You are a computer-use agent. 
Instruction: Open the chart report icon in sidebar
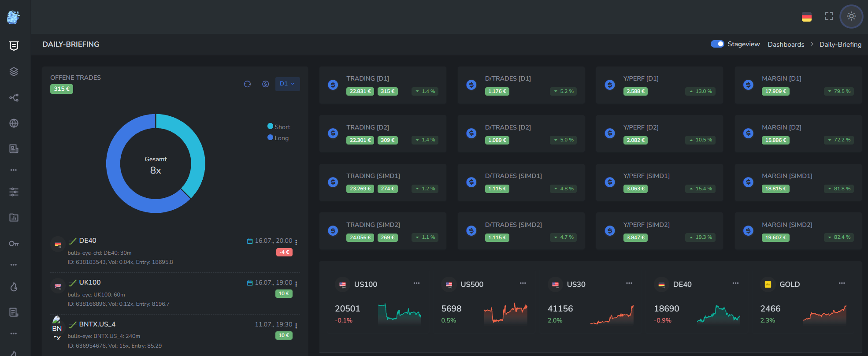tap(14, 218)
